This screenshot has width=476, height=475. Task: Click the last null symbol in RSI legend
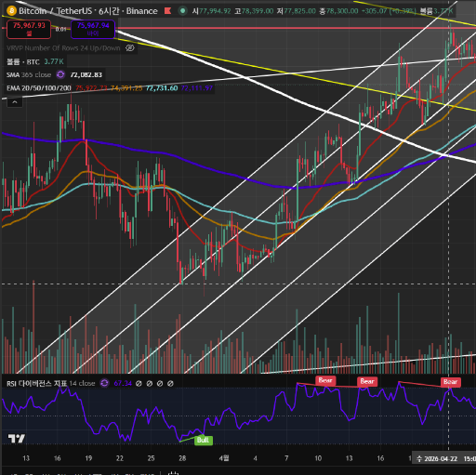[x=170, y=384]
